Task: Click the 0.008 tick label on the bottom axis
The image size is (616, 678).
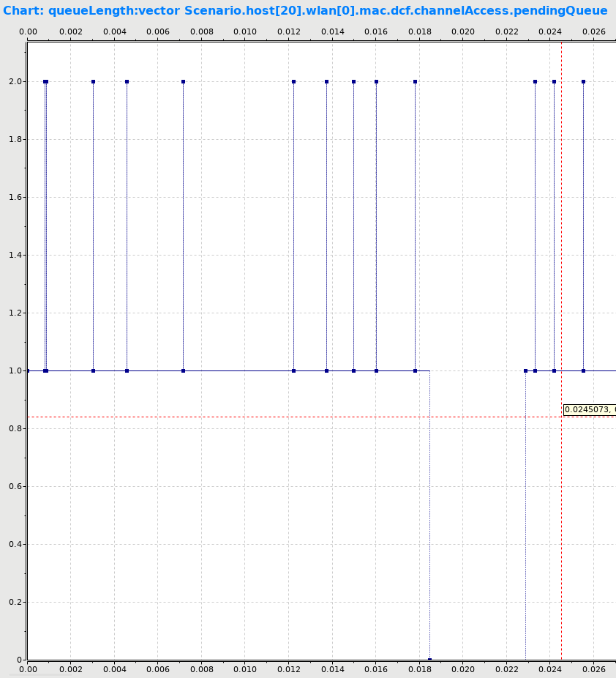Action: (x=202, y=669)
